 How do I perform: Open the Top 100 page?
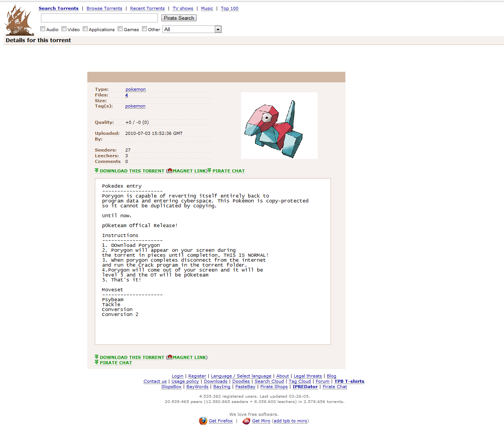point(230,8)
